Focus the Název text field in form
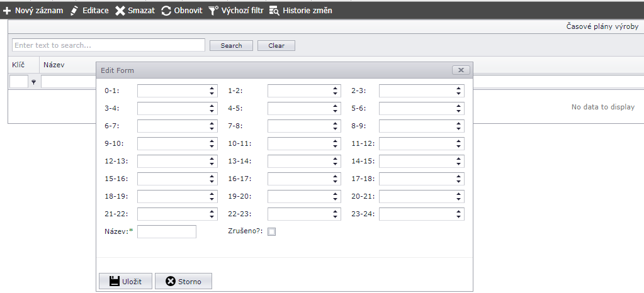Viewport: 644px width, 293px height. pos(167,232)
